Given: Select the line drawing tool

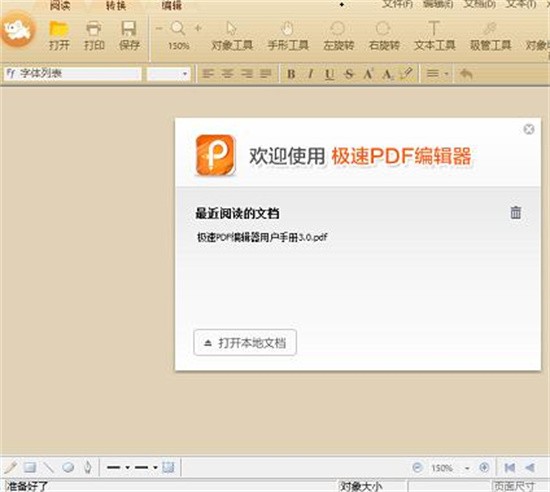Looking at the screenshot, I should (48, 467).
